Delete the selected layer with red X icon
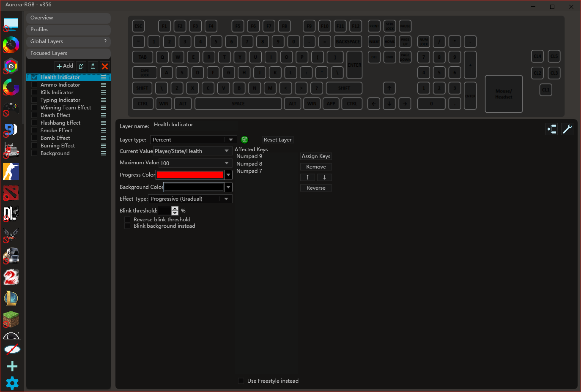The height and width of the screenshot is (392, 581). coord(104,66)
